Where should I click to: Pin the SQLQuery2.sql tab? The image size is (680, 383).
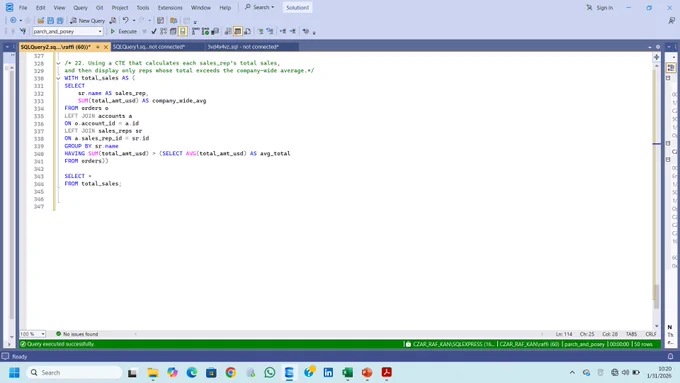[x=98, y=47]
